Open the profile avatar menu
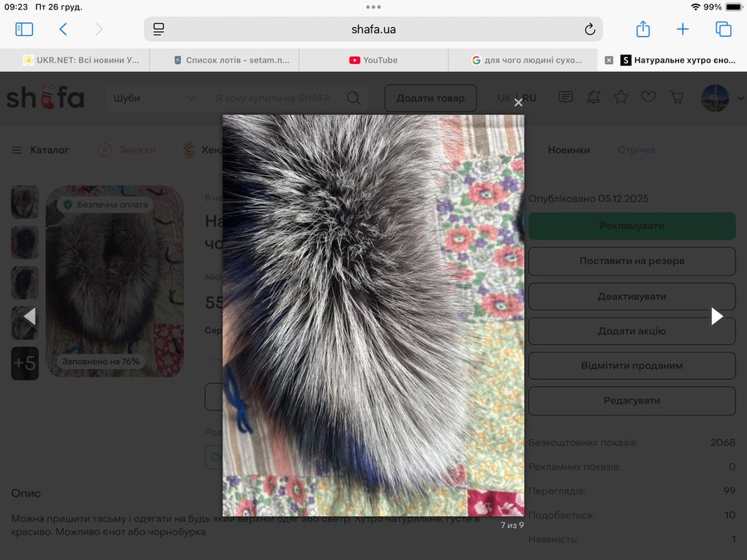The height and width of the screenshot is (560, 747). click(x=715, y=98)
